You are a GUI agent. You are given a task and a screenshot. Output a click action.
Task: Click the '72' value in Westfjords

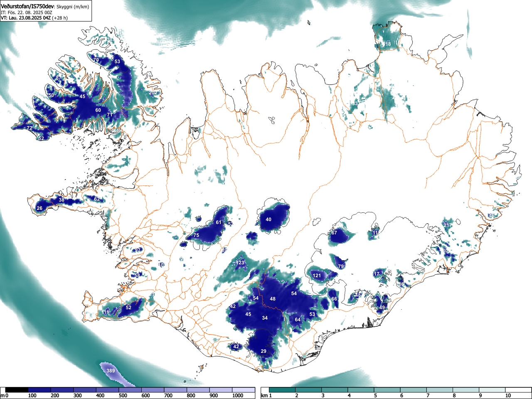point(30,128)
